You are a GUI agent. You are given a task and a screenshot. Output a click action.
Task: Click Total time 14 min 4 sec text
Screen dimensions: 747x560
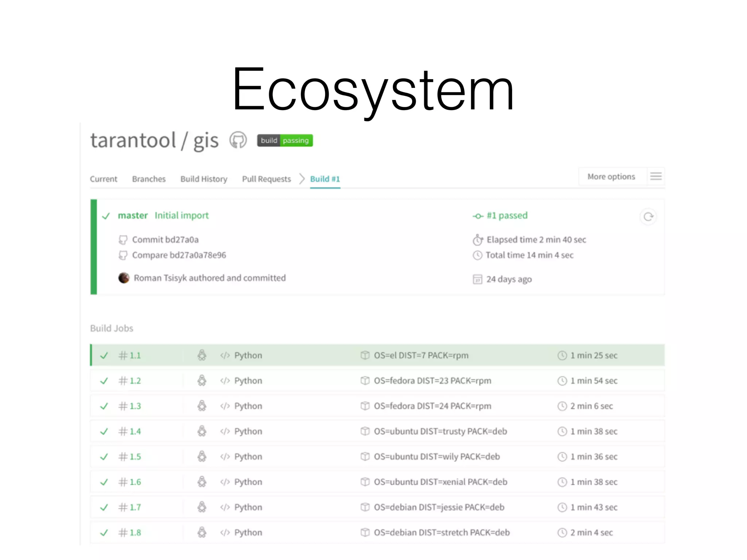tap(530, 255)
